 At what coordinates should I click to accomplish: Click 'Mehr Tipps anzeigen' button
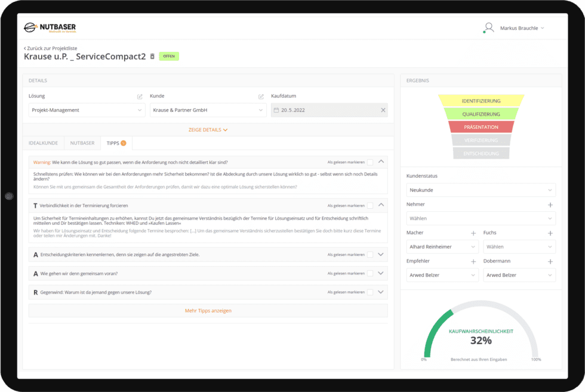tap(208, 310)
